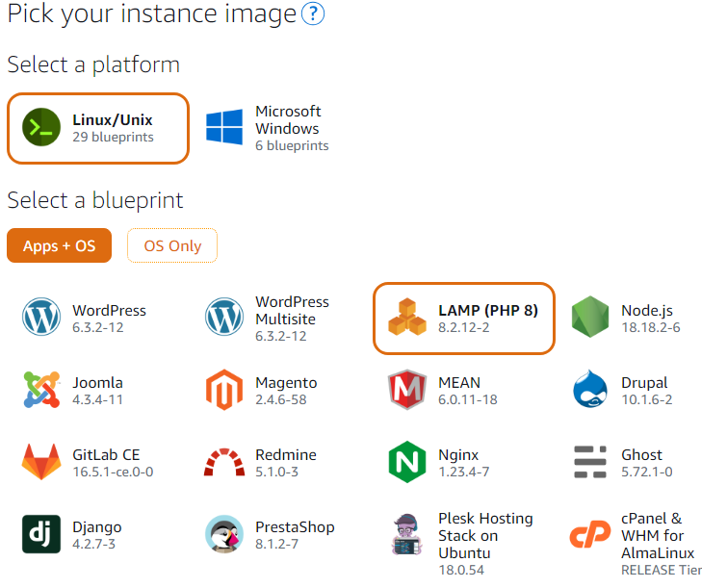This screenshot has width=727, height=588.
Task: Click the Nginx blueprint name
Action: (458, 455)
